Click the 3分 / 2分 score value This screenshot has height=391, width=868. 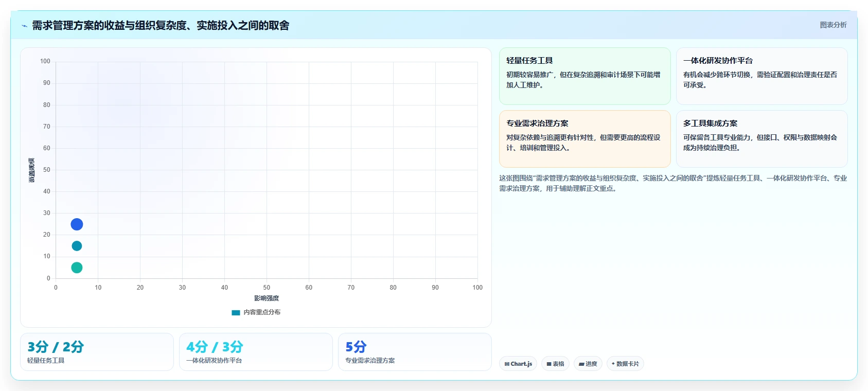56,347
